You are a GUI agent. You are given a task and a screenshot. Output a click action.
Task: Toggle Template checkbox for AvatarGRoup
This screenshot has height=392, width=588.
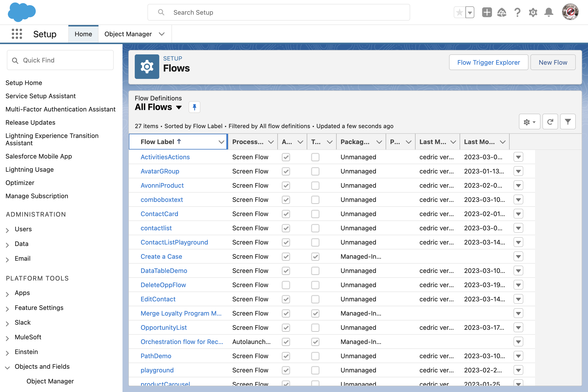tap(315, 171)
